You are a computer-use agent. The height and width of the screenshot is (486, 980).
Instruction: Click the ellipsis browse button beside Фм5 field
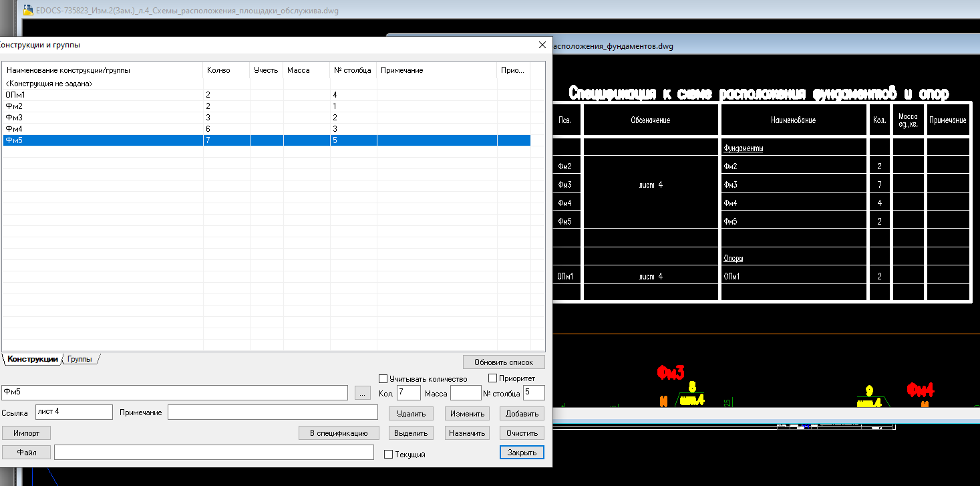click(361, 393)
